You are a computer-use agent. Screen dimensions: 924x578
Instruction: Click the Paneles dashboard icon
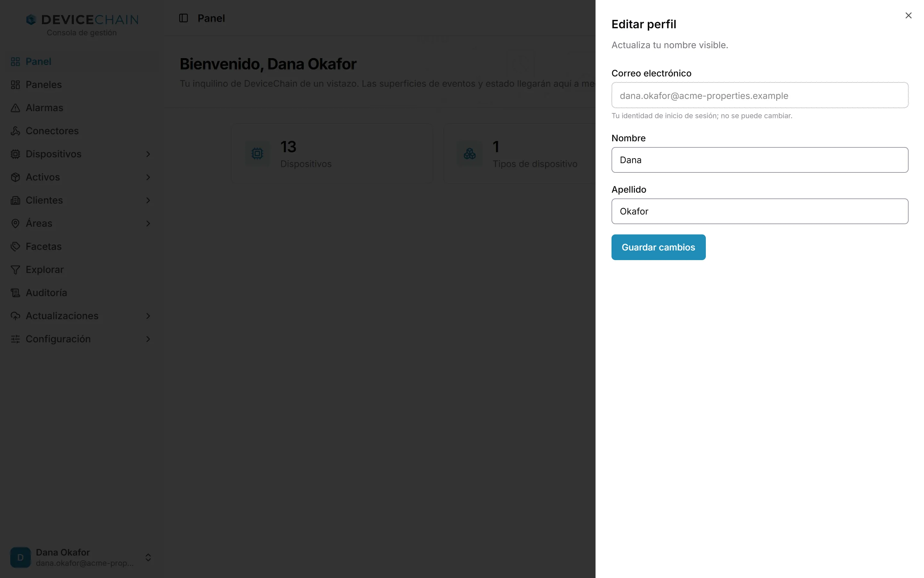point(15,85)
